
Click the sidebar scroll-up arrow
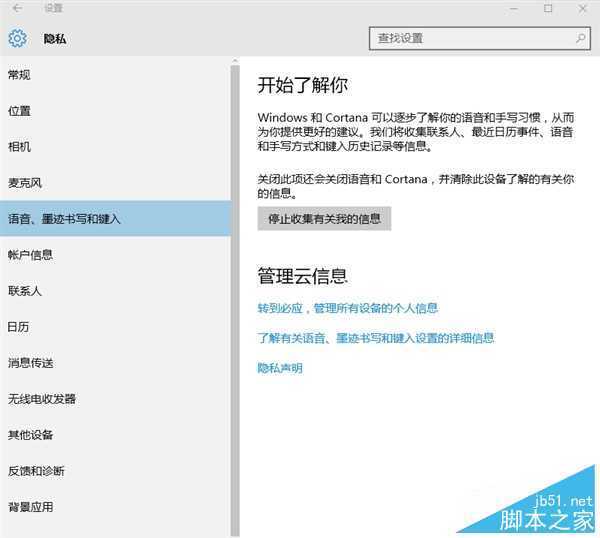(235, 60)
